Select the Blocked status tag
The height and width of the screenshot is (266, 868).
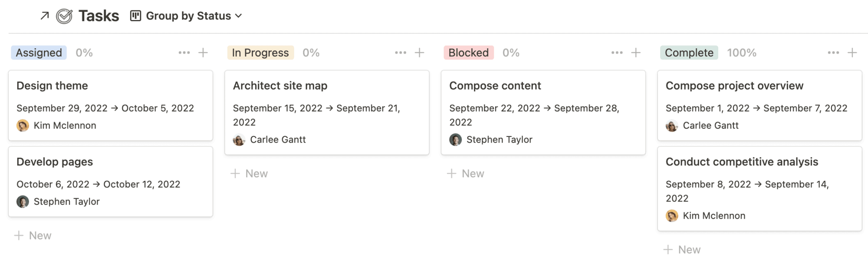coord(469,53)
